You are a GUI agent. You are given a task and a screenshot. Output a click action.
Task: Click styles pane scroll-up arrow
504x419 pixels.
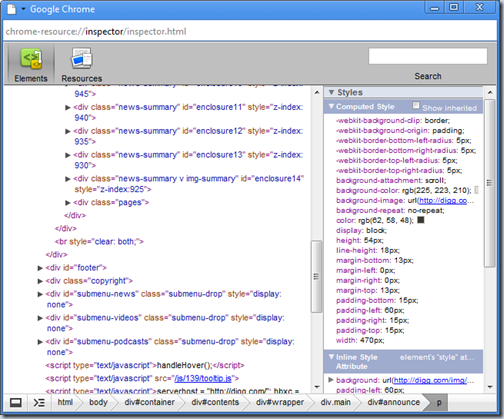pos(489,92)
